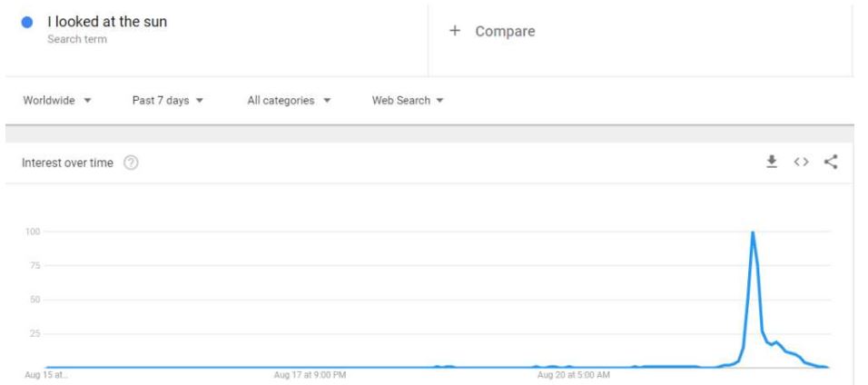This screenshot has height=385, width=868.
Task: Click the plus icon to add comparison
Action: coord(455,31)
